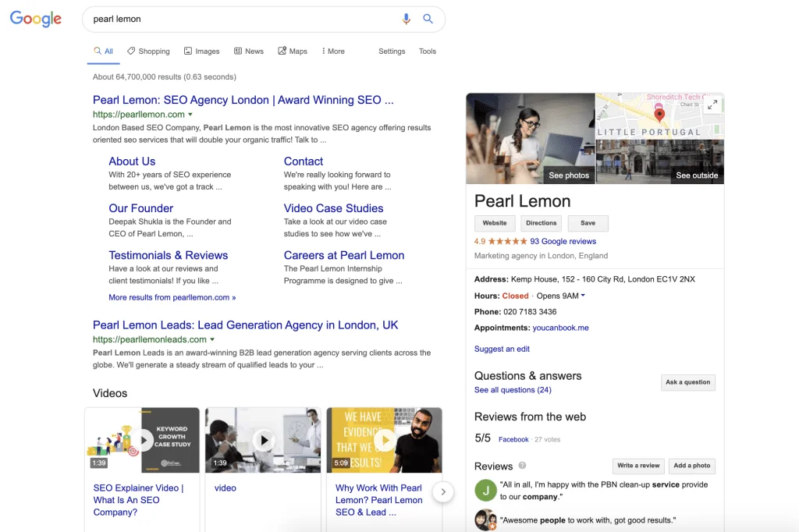Open Pearl Lemon Leads result title

coord(245,325)
